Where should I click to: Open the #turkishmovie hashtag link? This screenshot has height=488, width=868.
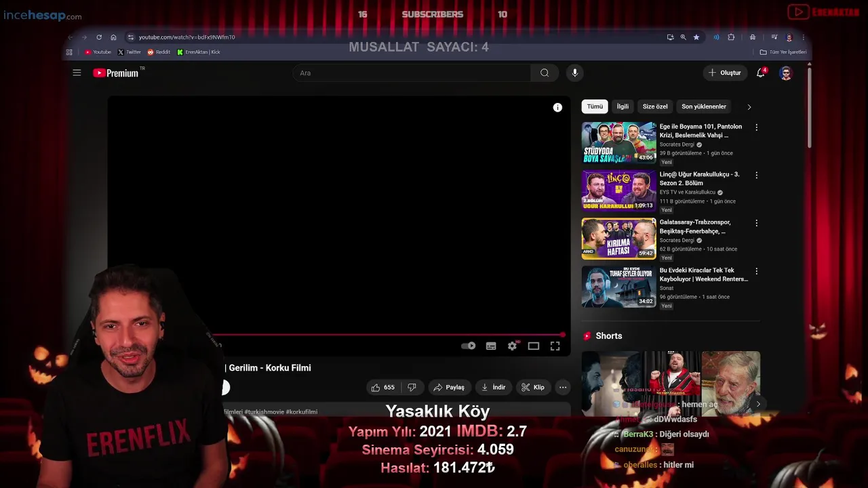pyautogui.click(x=264, y=412)
